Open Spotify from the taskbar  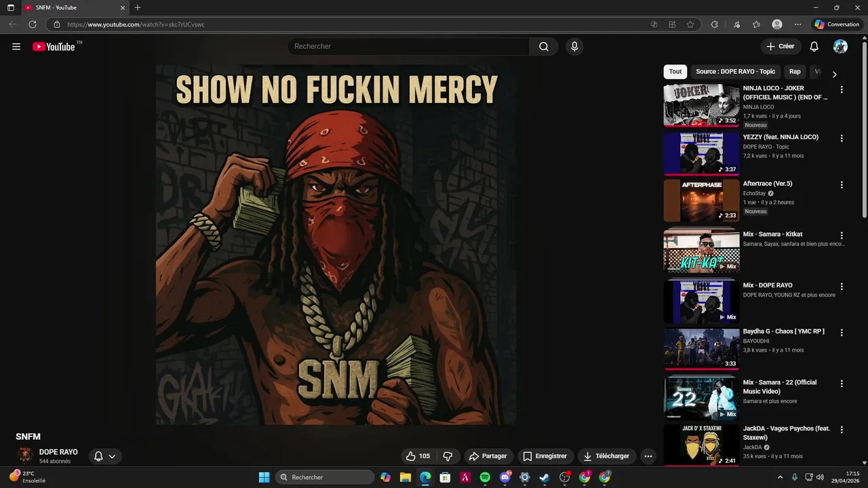click(485, 477)
